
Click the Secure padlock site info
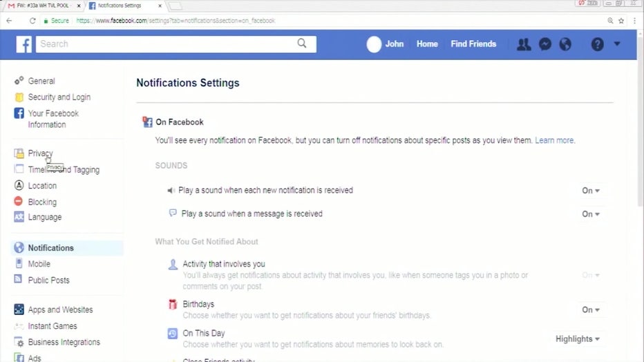click(x=56, y=21)
